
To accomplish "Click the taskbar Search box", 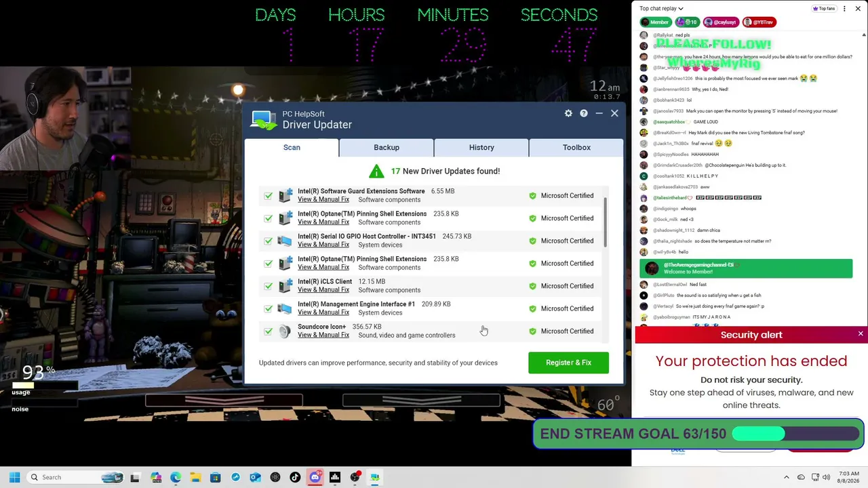I will click(75, 477).
